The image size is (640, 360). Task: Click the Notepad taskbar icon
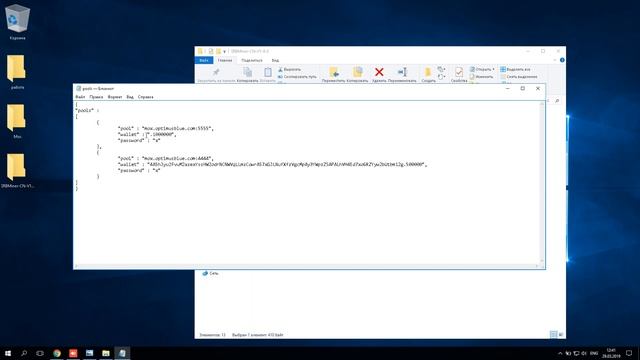point(122,353)
